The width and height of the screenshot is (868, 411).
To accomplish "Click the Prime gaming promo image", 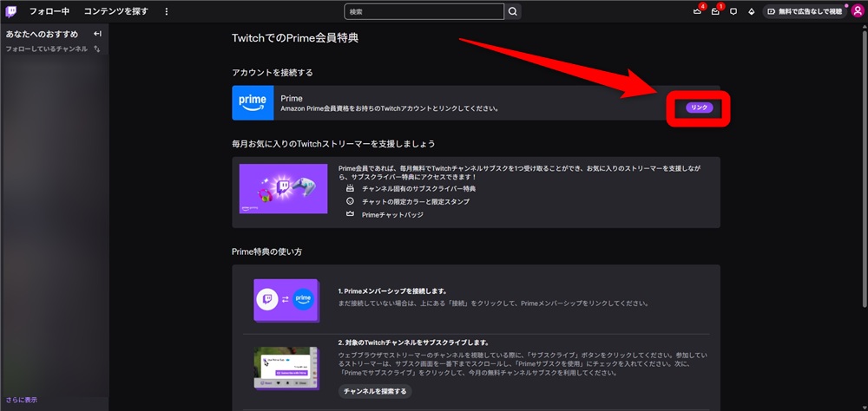I will click(283, 189).
